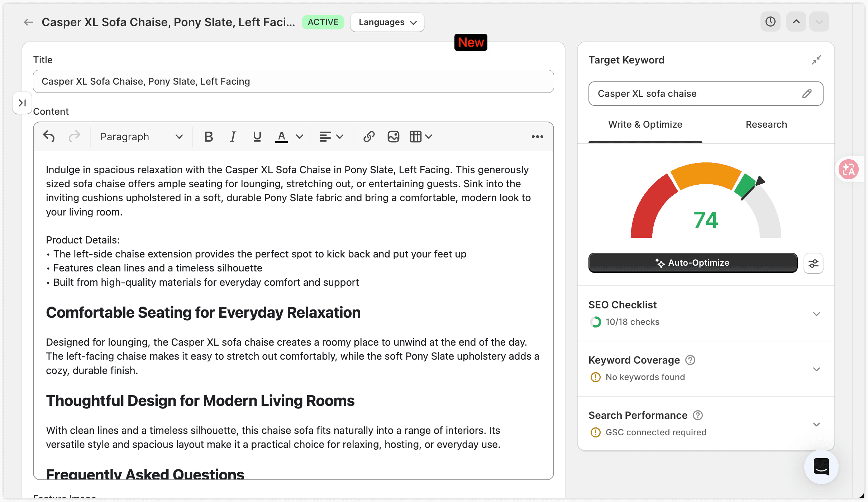The width and height of the screenshot is (868, 502).
Task: Click the heading 'Comfortable Seating for Everyday Relaxation'
Action: (203, 313)
